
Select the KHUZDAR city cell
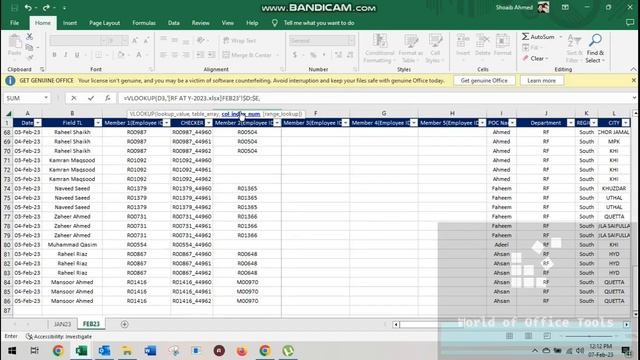pos(614,189)
